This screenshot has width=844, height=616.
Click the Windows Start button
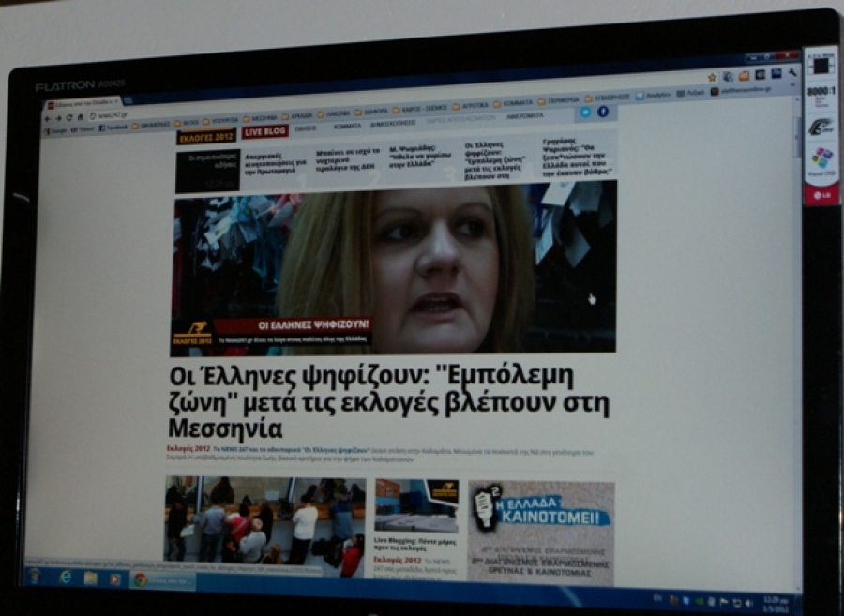[x=35, y=576]
